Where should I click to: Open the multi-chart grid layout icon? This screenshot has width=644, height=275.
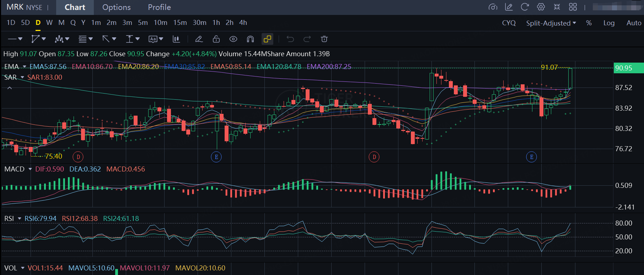(573, 7)
